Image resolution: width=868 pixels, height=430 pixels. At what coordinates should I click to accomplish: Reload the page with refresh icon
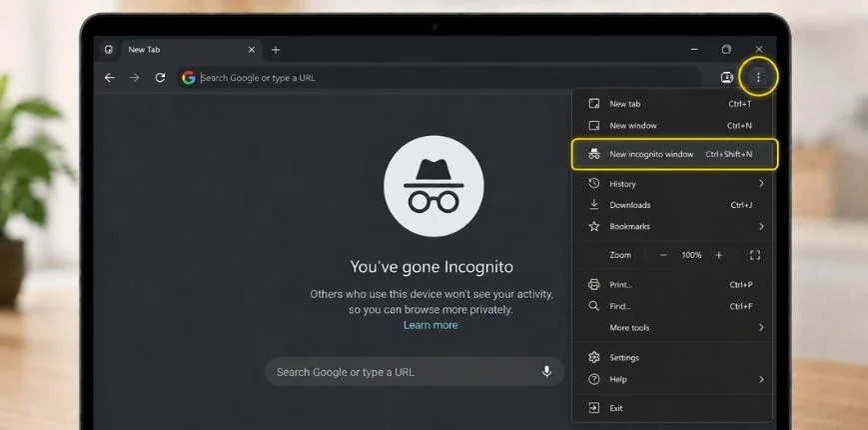(x=160, y=78)
